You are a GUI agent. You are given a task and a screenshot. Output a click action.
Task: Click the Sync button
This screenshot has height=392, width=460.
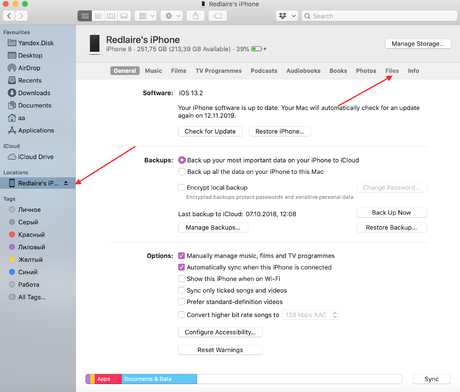pos(432,379)
